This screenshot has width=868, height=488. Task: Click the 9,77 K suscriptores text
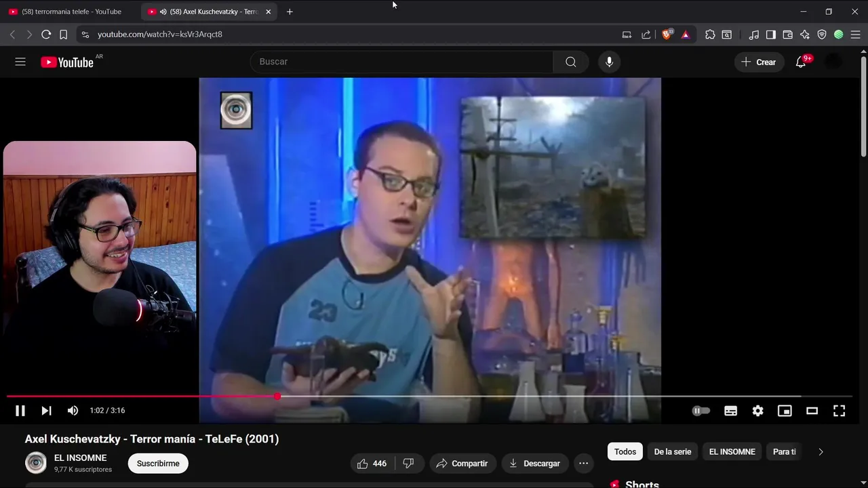(x=83, y=470)
